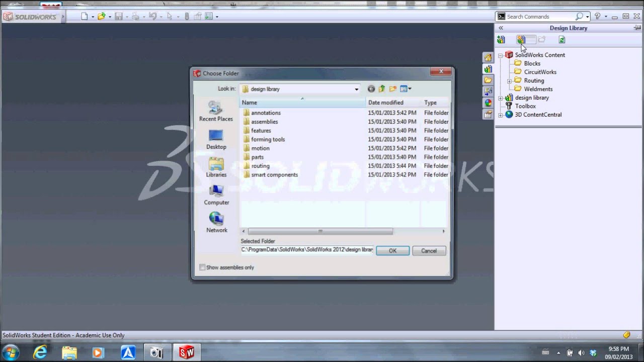Go to Network in dialog sidebar
This screenshot has width=644, height=362.
pos(216,223)
